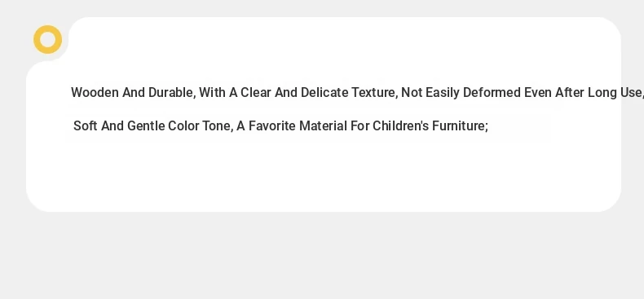Image resolution: width=644 pixels, height=299 pixels.
Task: Click the word Children's
Action: click(395, 125)
